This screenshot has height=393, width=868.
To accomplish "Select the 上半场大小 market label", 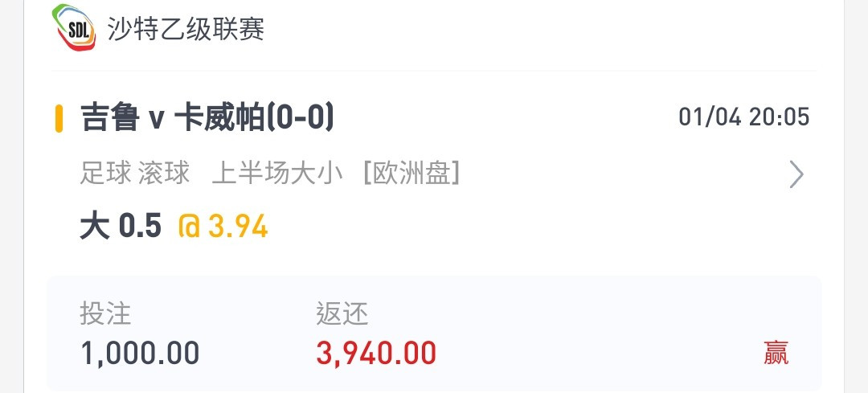I will pos(276,174).
